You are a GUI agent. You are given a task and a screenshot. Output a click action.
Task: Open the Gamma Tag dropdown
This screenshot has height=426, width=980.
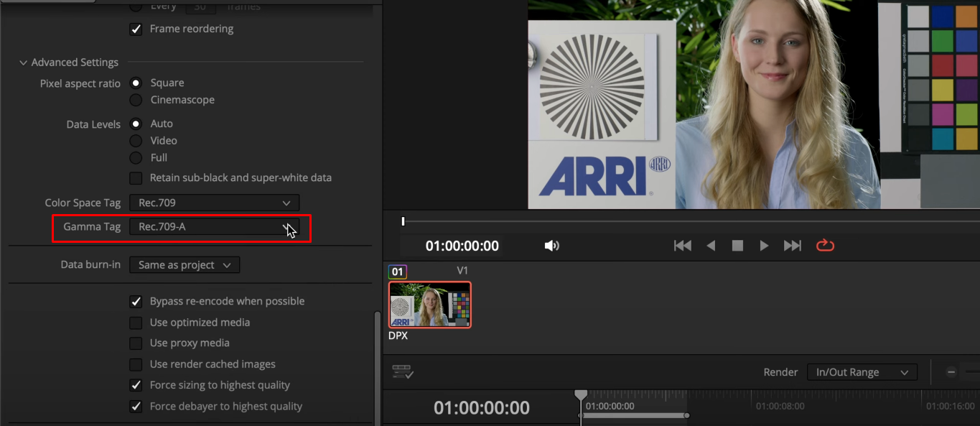tap(214, 227)
